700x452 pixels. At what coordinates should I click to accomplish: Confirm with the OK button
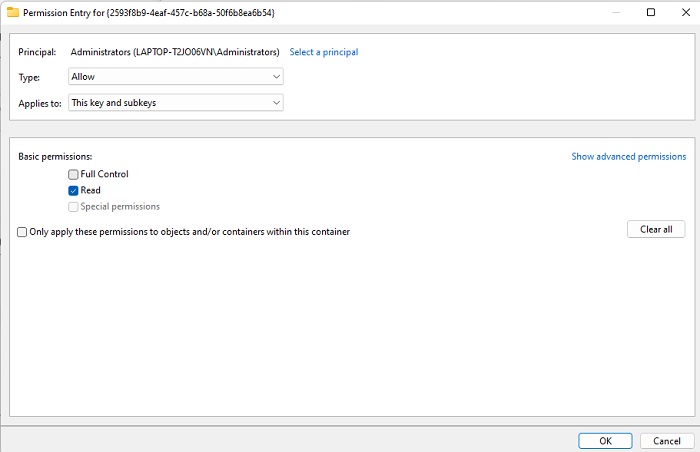(605, 441)
